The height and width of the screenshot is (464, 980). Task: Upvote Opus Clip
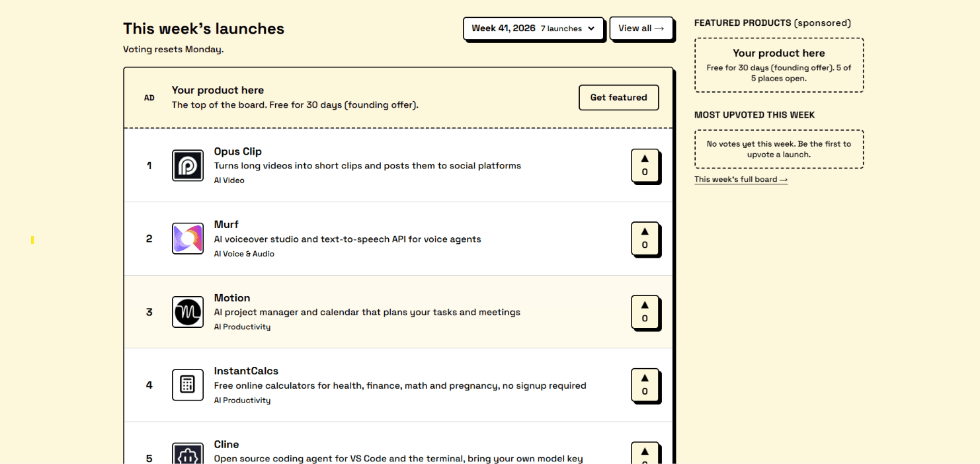[x=645, y=165]
